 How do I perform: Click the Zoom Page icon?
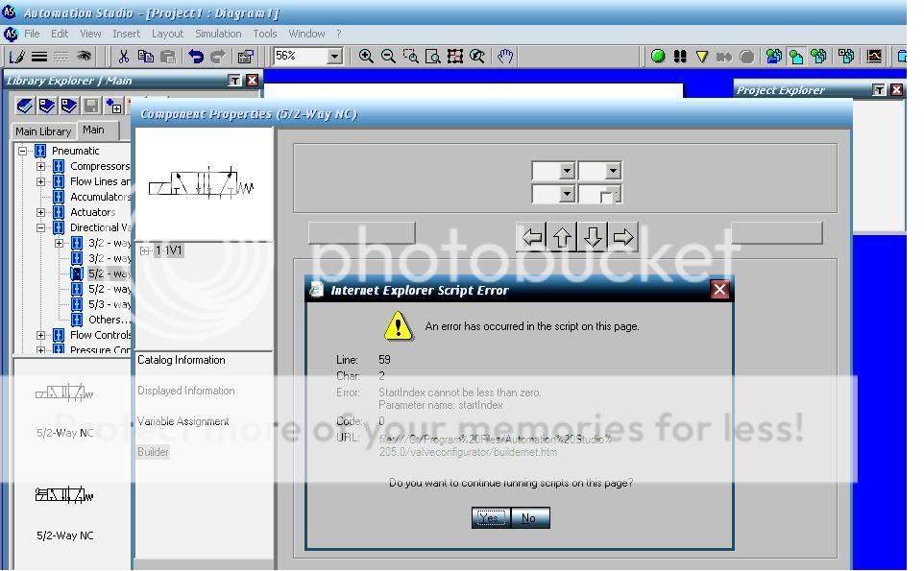432,57
